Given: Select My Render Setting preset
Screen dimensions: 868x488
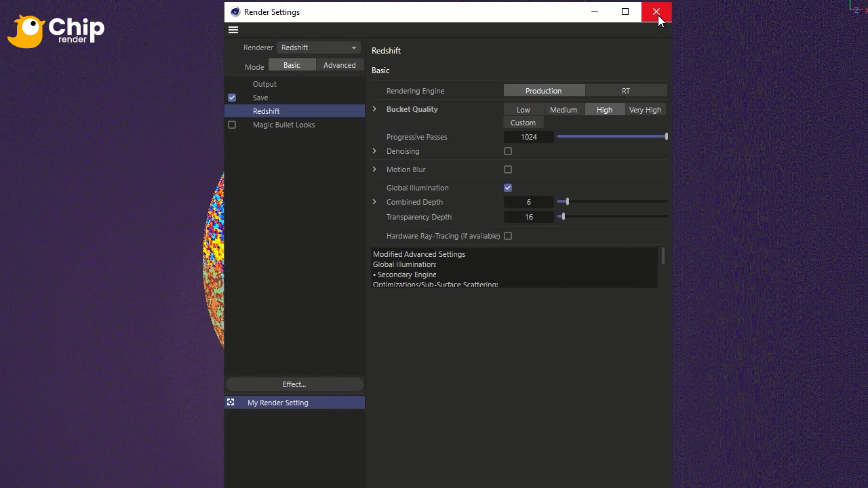Looking at the screenshot, I should 295,403.
